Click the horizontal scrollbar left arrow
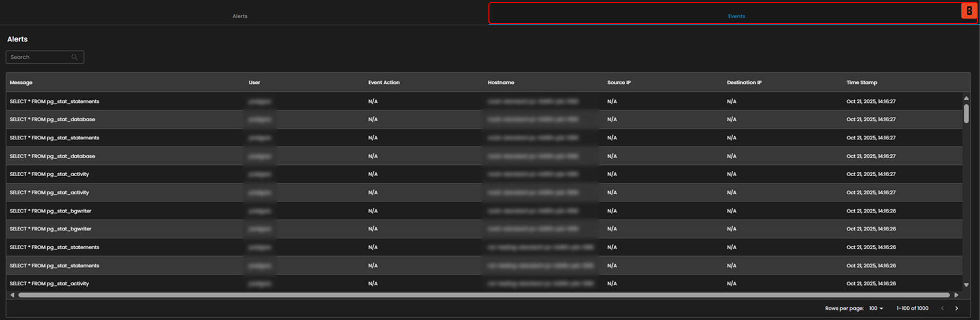The image size is (980, 320). click(12, 295)
